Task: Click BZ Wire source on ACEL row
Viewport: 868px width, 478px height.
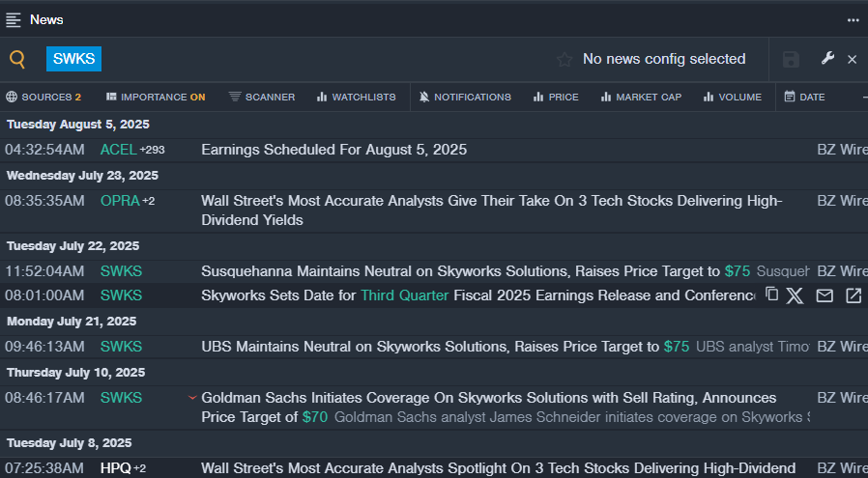Action: pyautogui.click(x=842, y=150)
